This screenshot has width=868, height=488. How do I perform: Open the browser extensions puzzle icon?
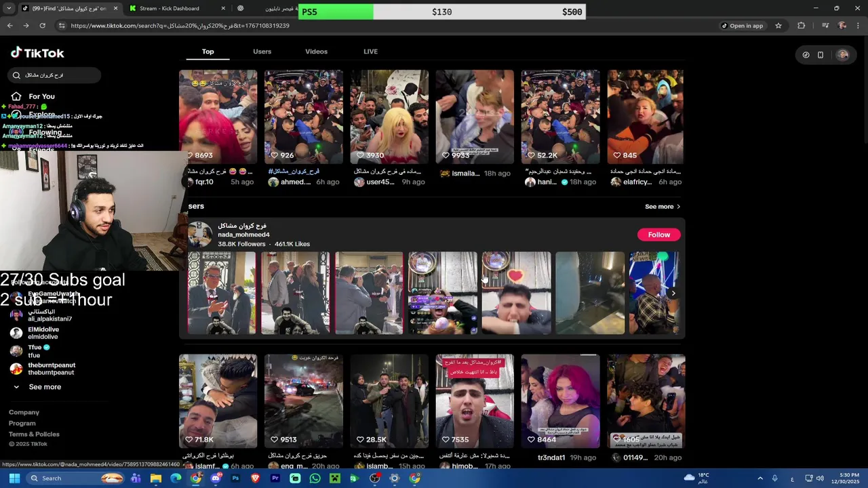coord(802,26)
